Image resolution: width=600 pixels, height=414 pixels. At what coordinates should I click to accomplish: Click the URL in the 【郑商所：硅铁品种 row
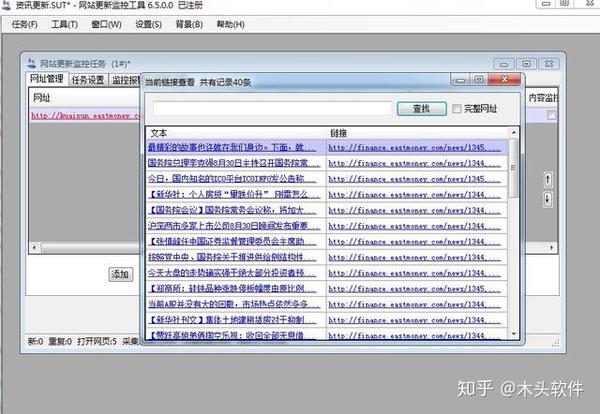(414, 288)
